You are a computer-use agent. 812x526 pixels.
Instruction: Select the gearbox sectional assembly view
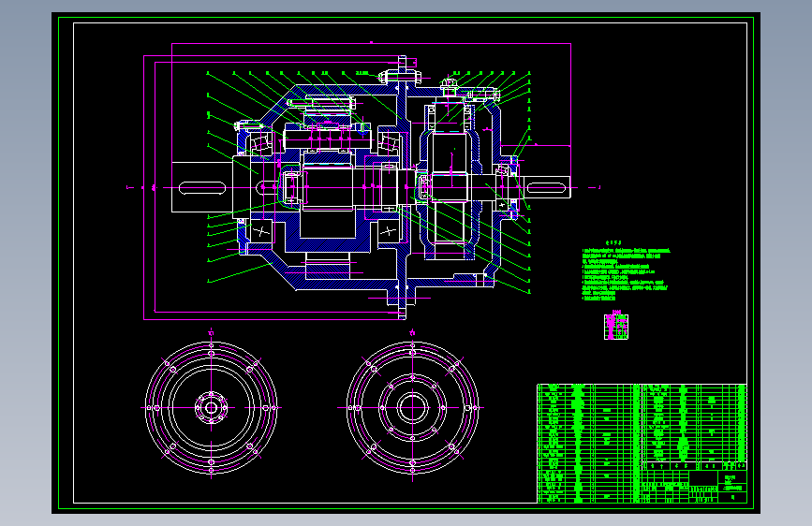tap(371, 187)
